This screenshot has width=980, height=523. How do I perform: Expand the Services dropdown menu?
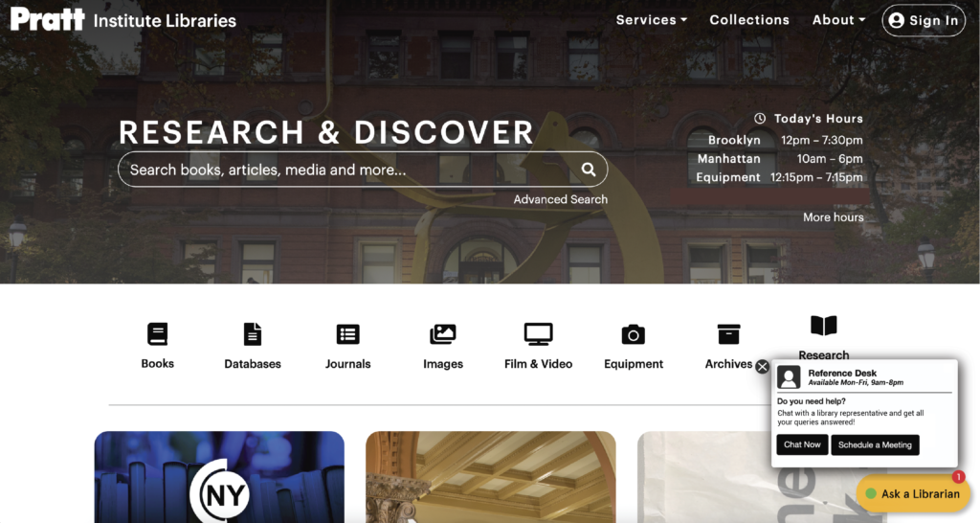tap(651, 20)
